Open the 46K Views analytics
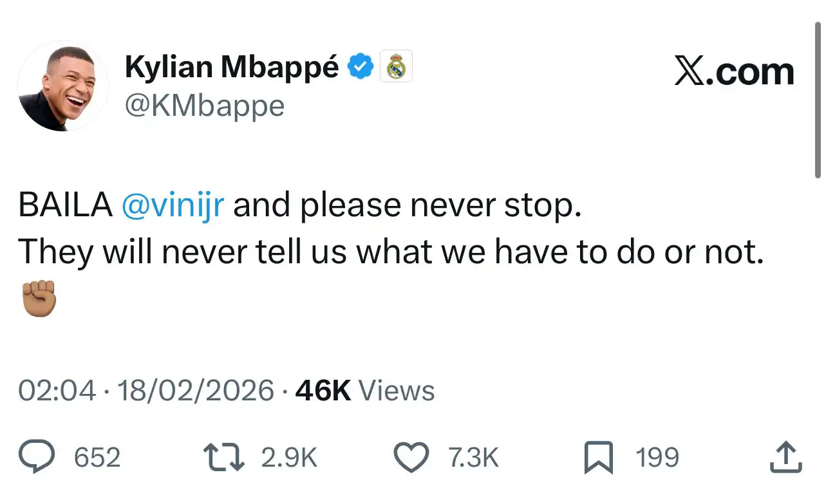The image size is (826, 504). pyautogui.click(x=365, y=391)
